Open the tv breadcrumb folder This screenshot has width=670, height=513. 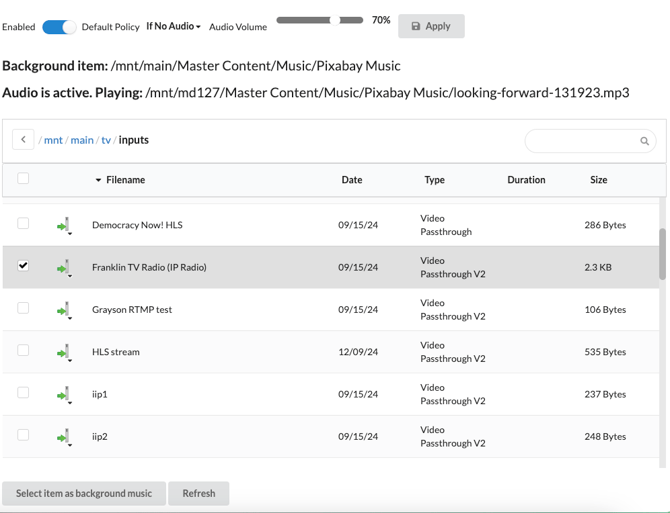click(x=106, y=140)
